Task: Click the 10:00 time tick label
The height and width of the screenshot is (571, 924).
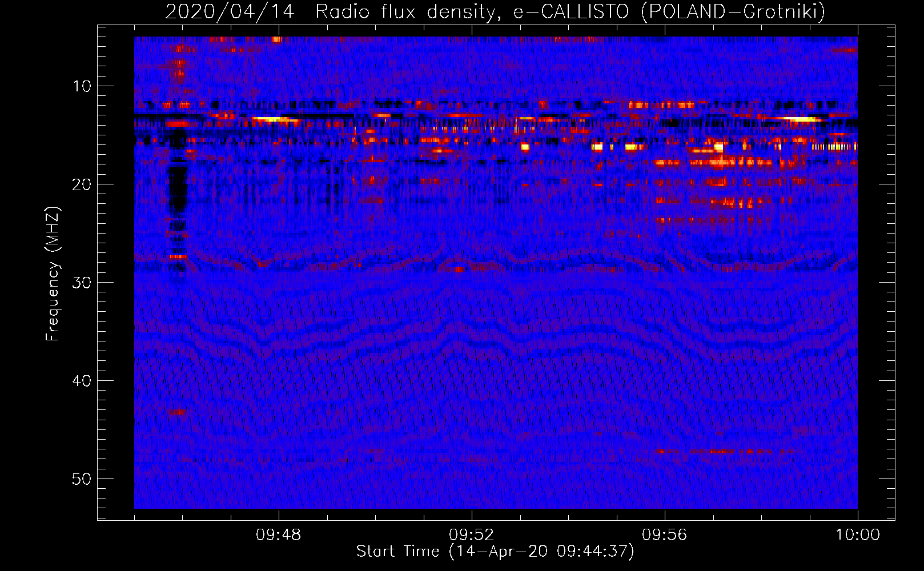Action: click(x=858, y=535)
